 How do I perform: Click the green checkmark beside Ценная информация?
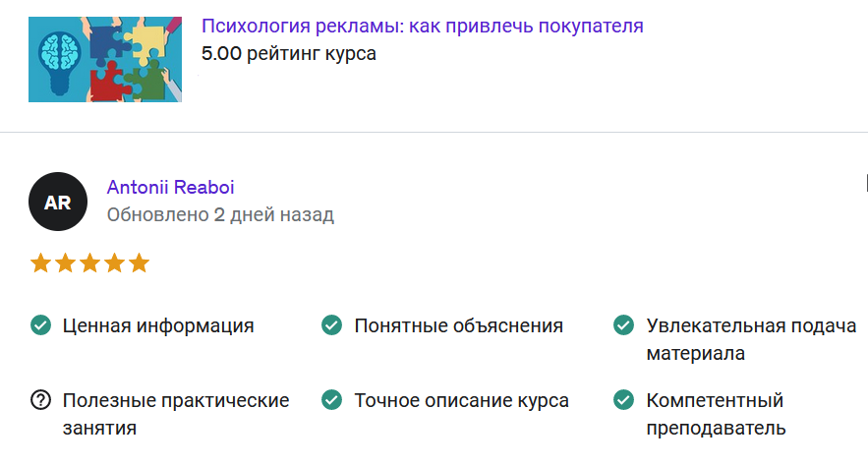[41, 325]
